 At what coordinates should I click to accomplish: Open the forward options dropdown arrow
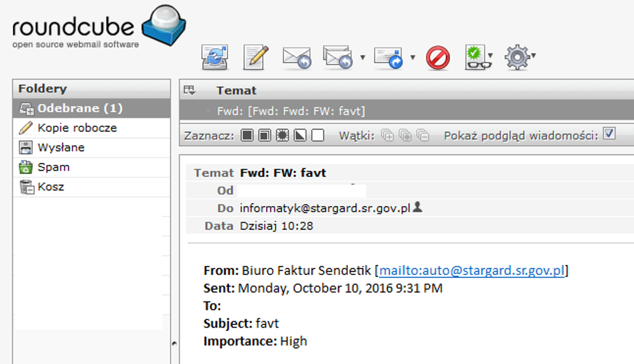tap(413, 57)
